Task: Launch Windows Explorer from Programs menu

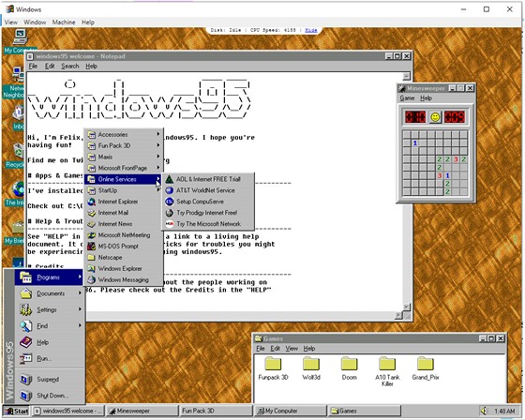Action: click(x=124, y=269)
